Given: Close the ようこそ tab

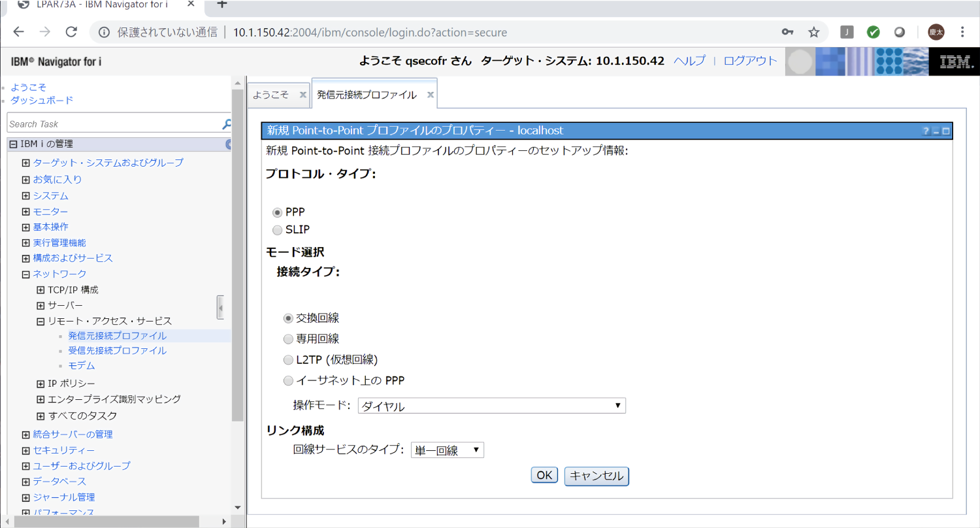Looking at the screenshot, I should [x=302, y=95].
